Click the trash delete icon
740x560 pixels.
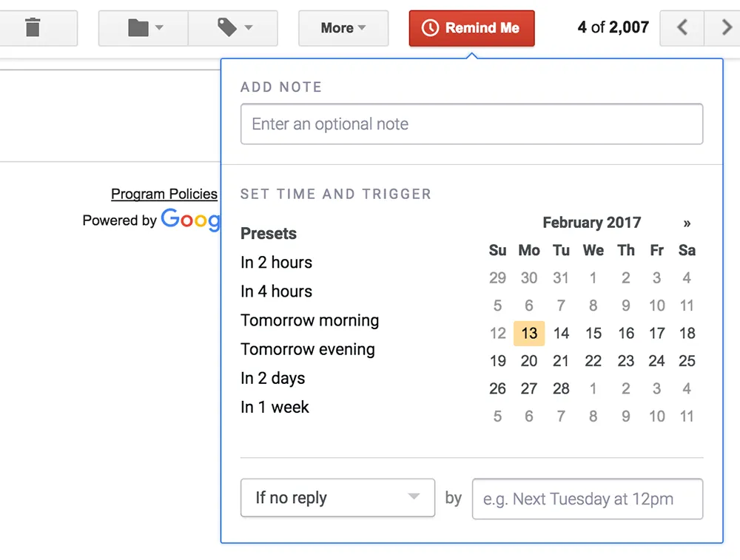click(33, 28)
